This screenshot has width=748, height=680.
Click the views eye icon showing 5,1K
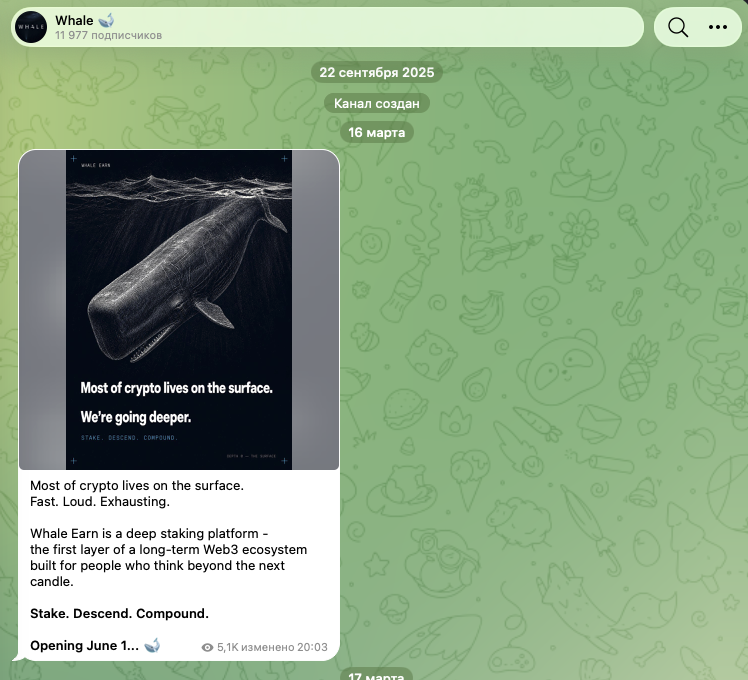(x=207, y=647)
